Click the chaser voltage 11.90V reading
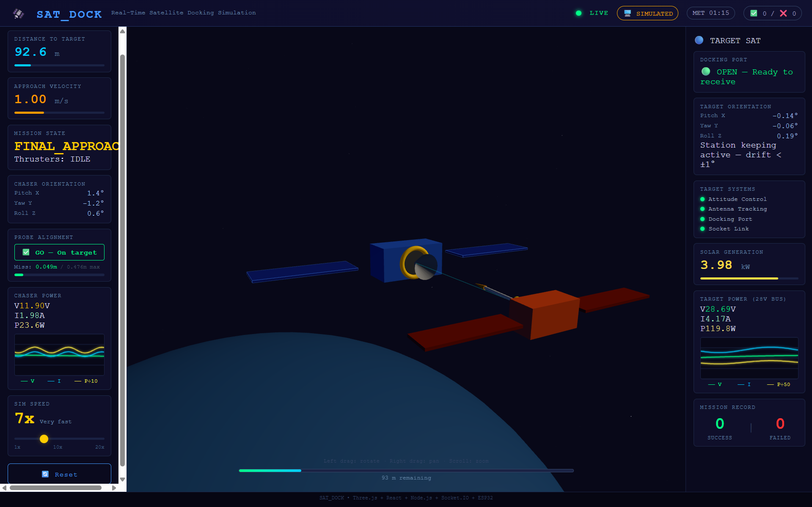Viewport: 812px width, 507px height. coord(32,306)
